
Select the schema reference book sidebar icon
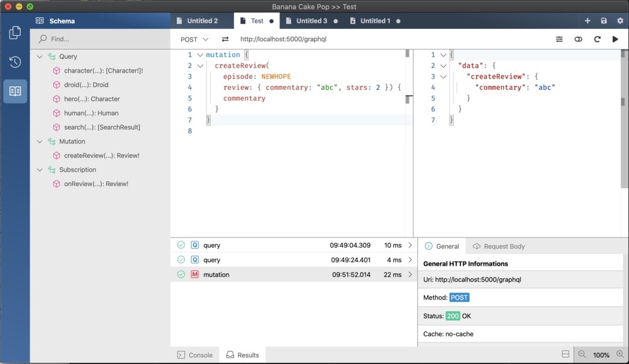(15, 91)
